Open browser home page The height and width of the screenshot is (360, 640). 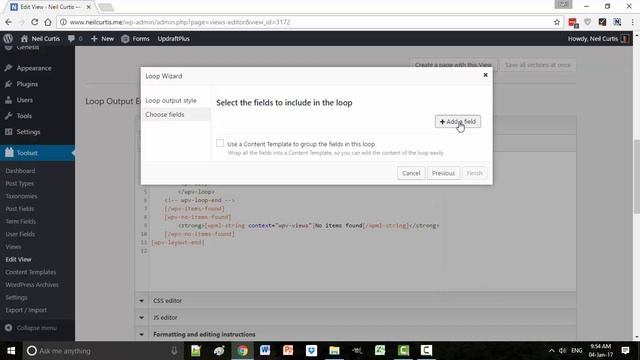48,22
